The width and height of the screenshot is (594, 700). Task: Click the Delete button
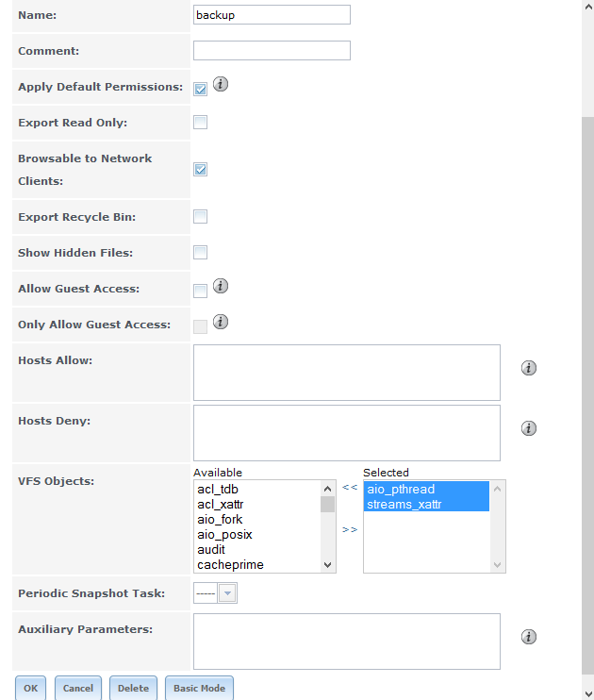pyautogui.click(x=133, y=688)
